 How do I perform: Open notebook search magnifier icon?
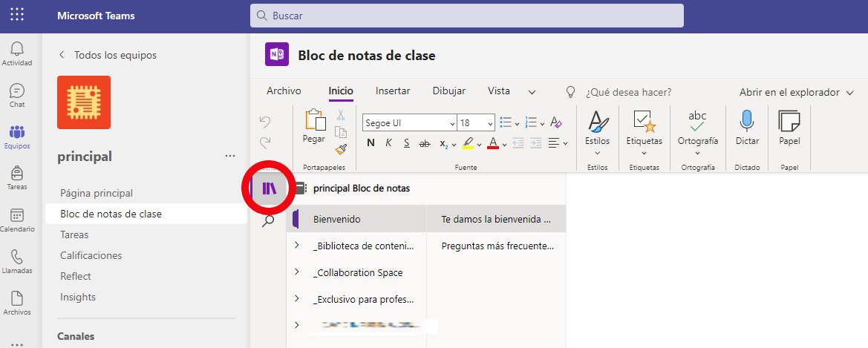point(268,221)
